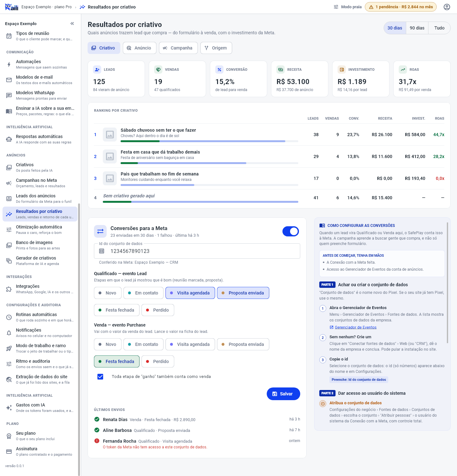This screenshot has height=476, width=457.
Task: Toggle Proposta enviada in Qualificado stages
Action: click(x=243, y=293)
